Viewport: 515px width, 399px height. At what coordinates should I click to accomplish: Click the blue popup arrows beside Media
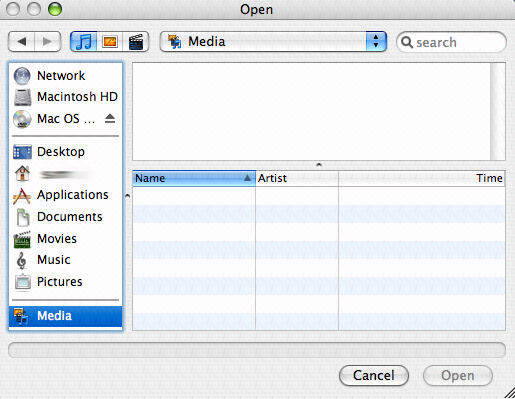coord(376,42)
